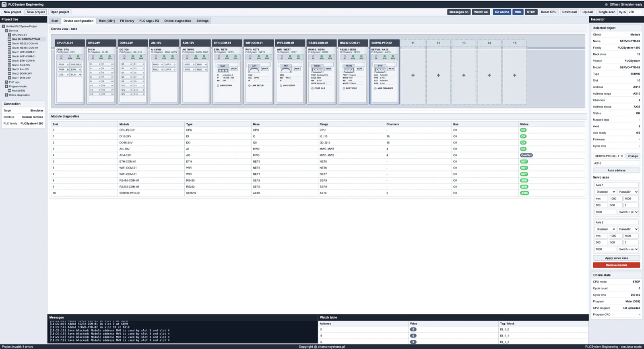
Task: Click the red Remove module button
Action: [616, 265]
